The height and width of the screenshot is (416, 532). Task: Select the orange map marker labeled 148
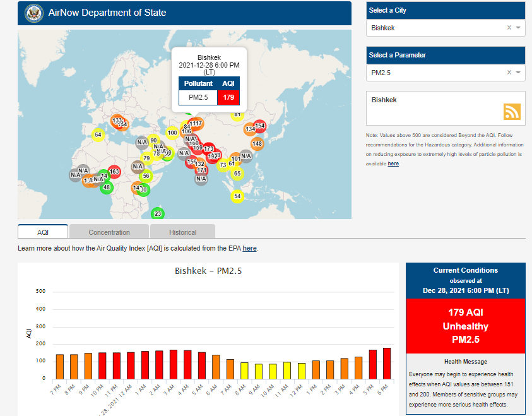[x=257, y=143]
